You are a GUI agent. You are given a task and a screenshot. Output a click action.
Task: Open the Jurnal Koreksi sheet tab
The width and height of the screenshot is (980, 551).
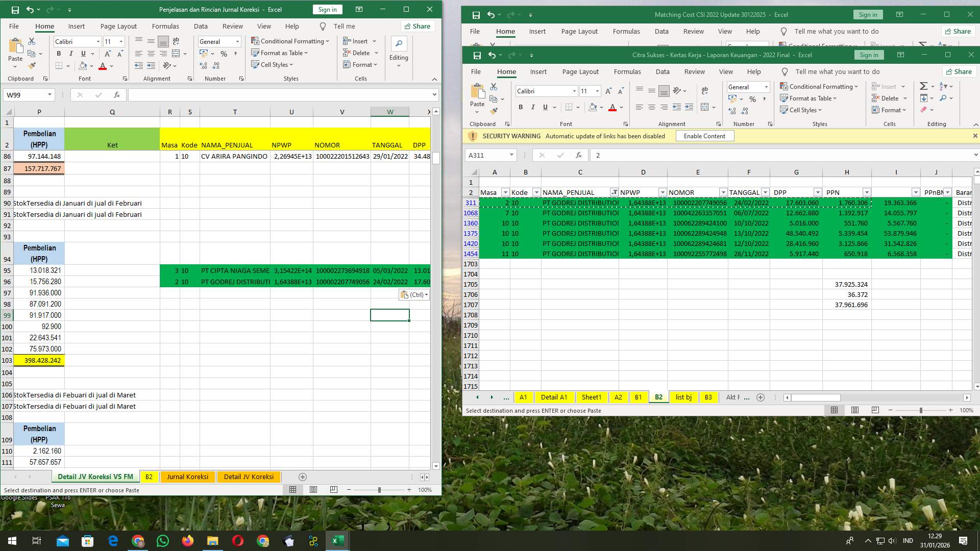(x=187, y=477)
